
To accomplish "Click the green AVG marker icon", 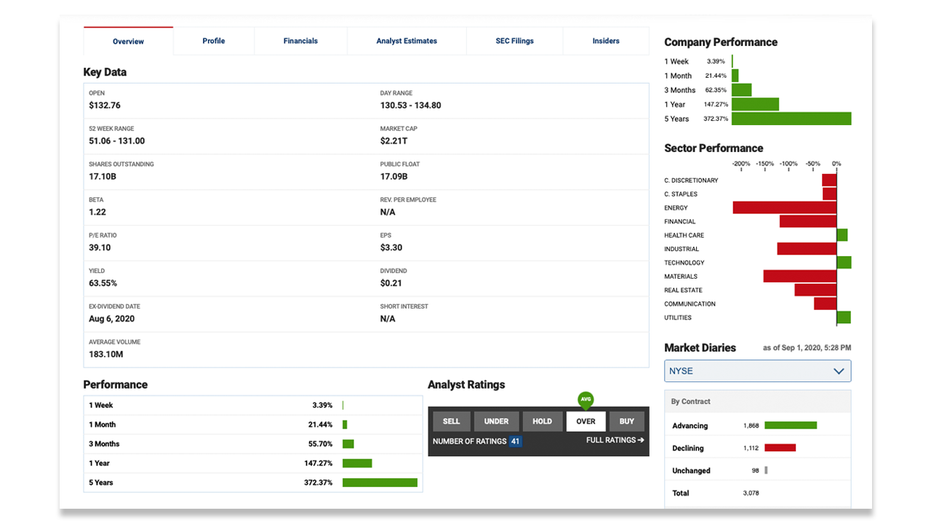I will tap(586, 400).
